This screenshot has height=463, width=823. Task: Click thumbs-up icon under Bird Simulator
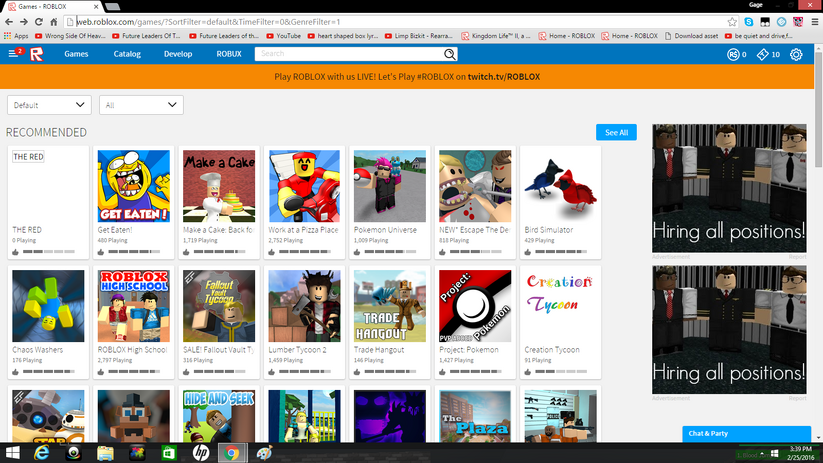point(527,252)
